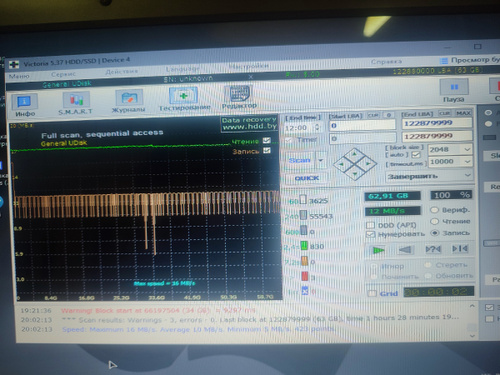
Task: Switch to the Тестирование scan view
Action: pos(184,99)
